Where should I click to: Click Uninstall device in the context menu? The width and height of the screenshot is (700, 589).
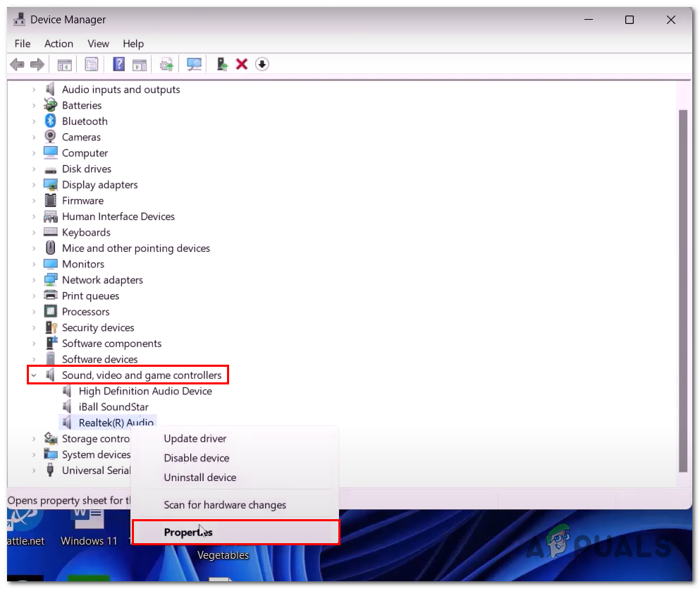tap(199, 478)
